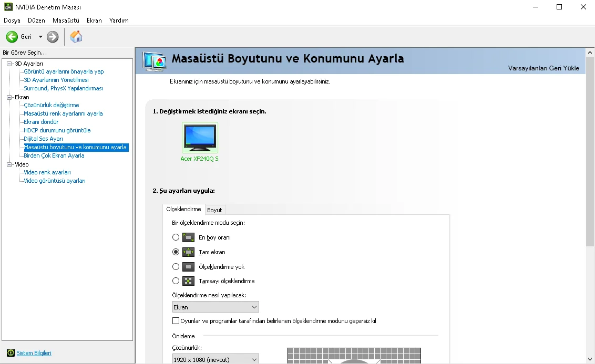Click the forward navigation arrow icon
The image size is (595, 364).
(x=52, y=37)
